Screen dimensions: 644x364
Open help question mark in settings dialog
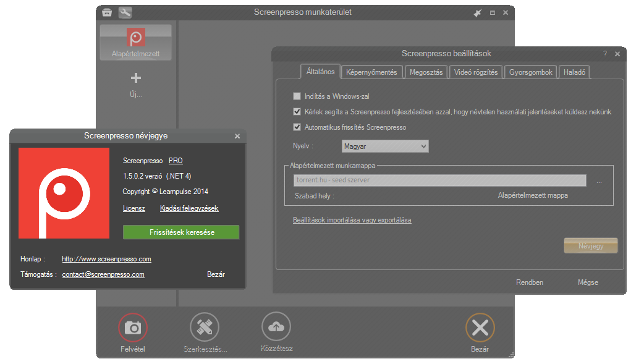point(605,54)
